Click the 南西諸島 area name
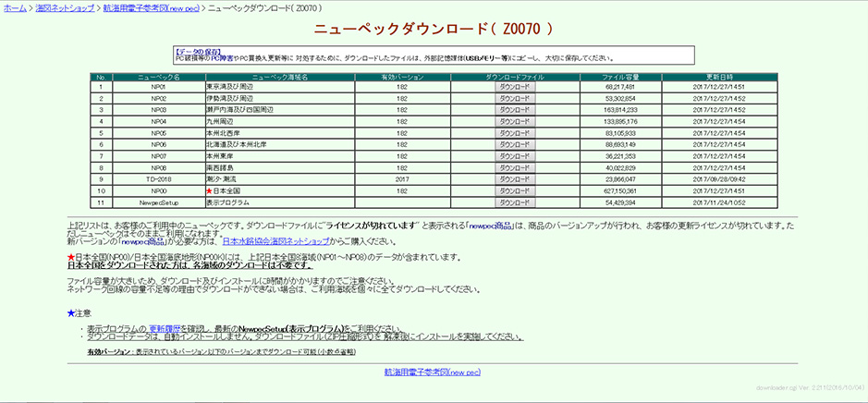The image size is (868, 403). (219, 167)
